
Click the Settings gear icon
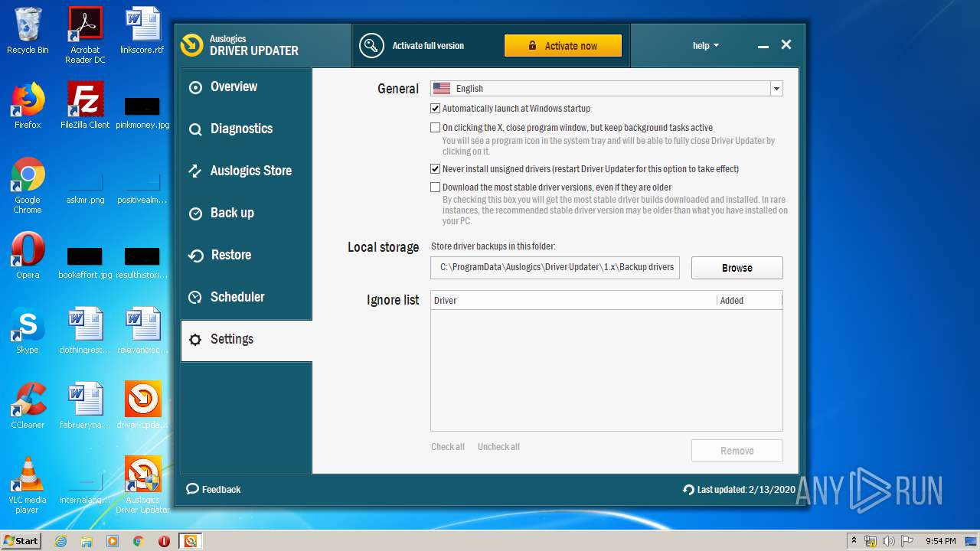pyautogui.click(x=196, y=340)
